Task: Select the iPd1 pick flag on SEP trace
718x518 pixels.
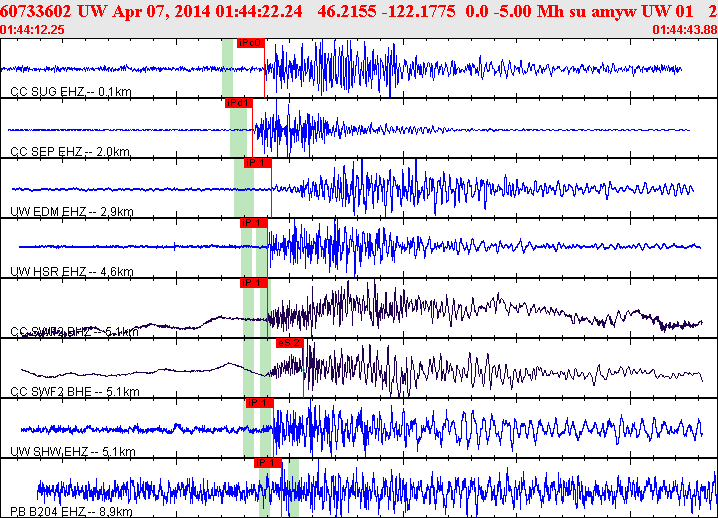Action: coord(239,103)
